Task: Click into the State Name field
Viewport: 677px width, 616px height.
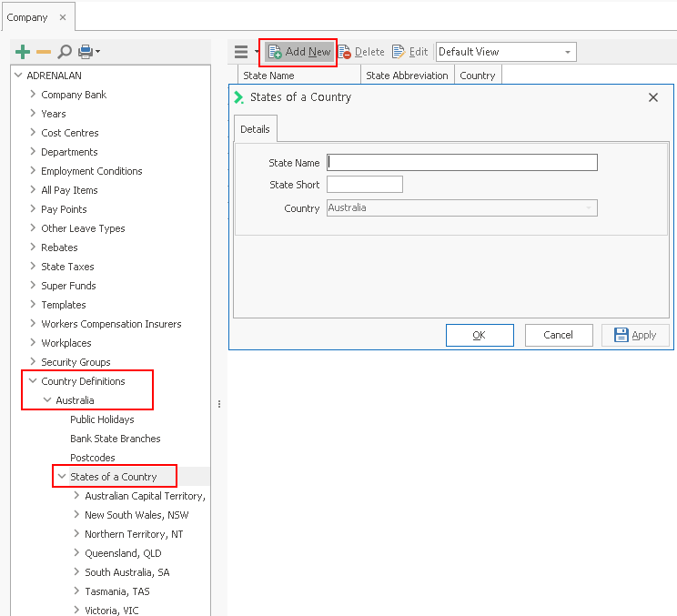Action: tap(461, 163)
